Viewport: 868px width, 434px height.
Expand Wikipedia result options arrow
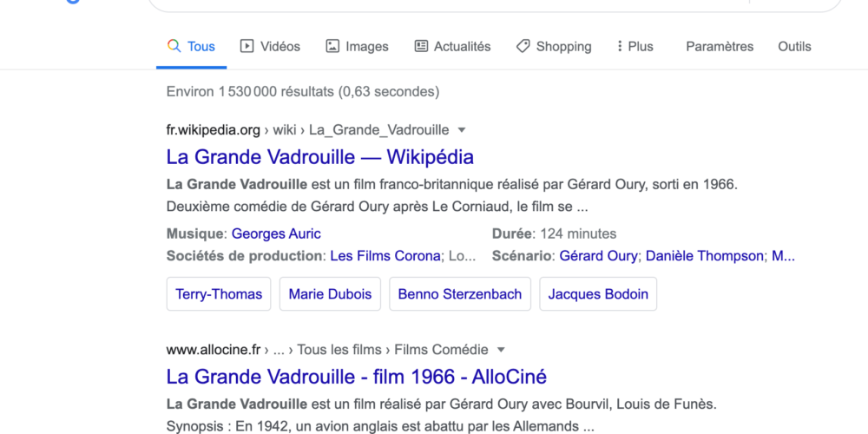pyautogui.click(x=462, y=130)
